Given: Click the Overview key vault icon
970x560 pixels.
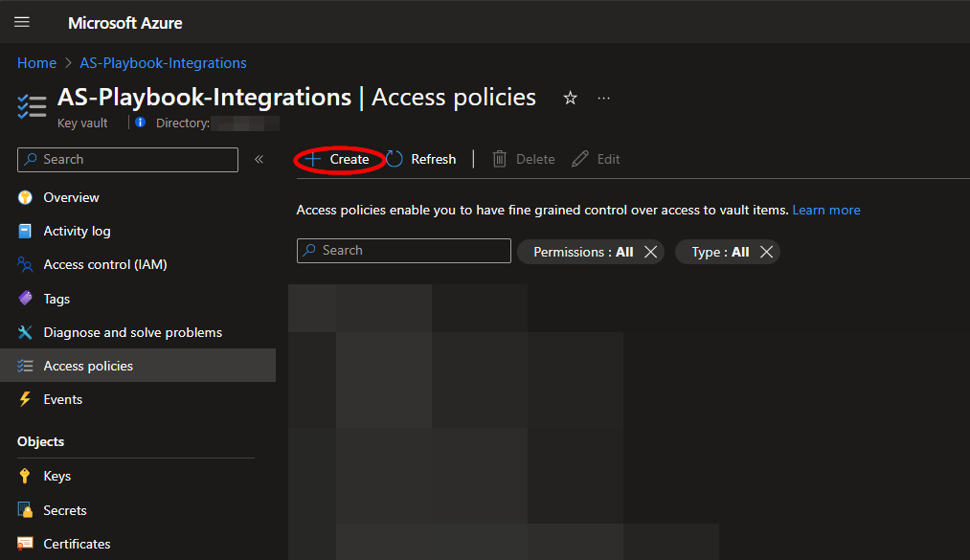Looking at the screenshot, I should (x=25, y=197).
